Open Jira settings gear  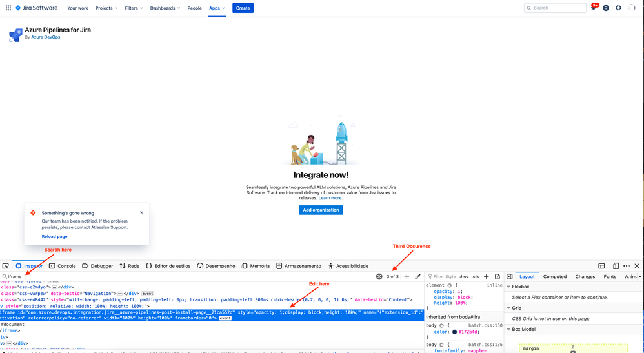(618, 8)
